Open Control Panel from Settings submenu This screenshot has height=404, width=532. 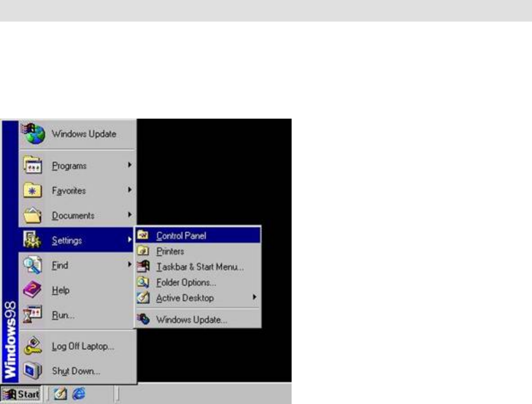(181, 235)
